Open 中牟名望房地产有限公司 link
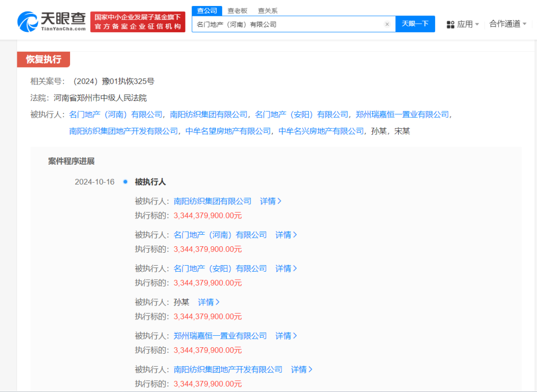The image size is (537, 392). tap(228, 131)
